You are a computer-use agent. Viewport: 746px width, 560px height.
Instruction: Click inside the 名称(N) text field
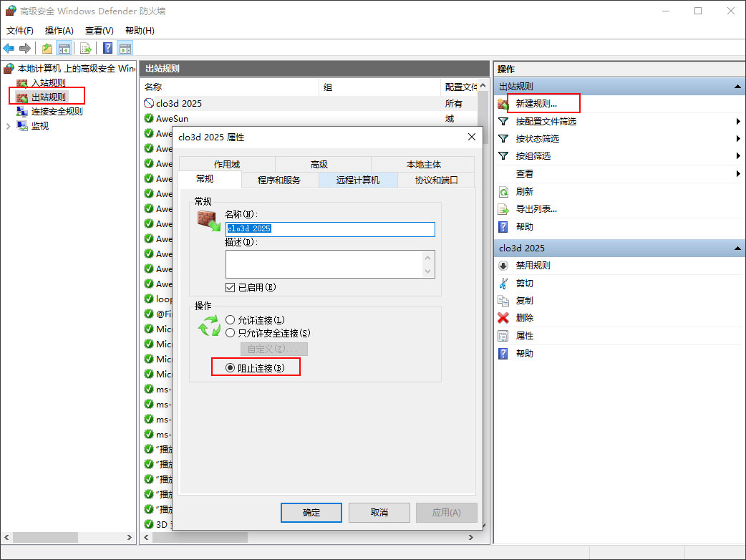[x=330, y=229]
